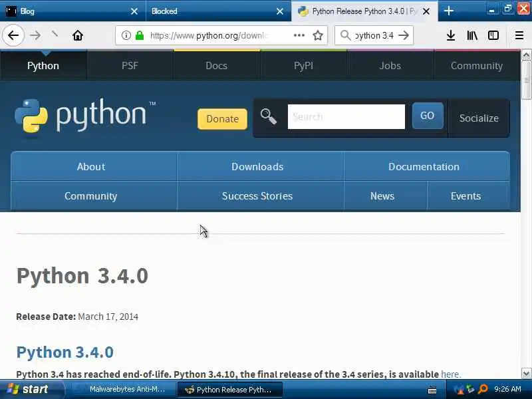Image resolution: width=532 pixels, height=399 pixels.
Task: Open the browser home page icon
Action: (x=78, y=35)
